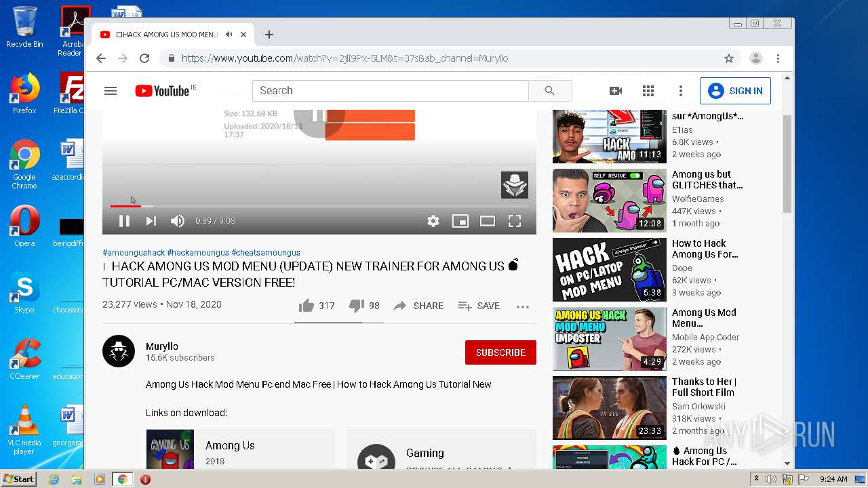Select the HACK AMONG US tab

(174, 35)
